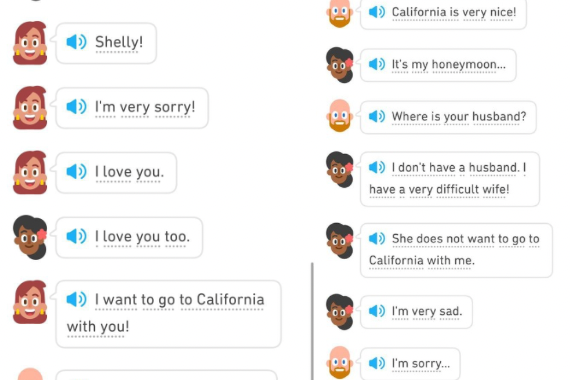Play audio for "It's my honeymoon..."
This screenshot has width=570, height=380.
point(377,64)
